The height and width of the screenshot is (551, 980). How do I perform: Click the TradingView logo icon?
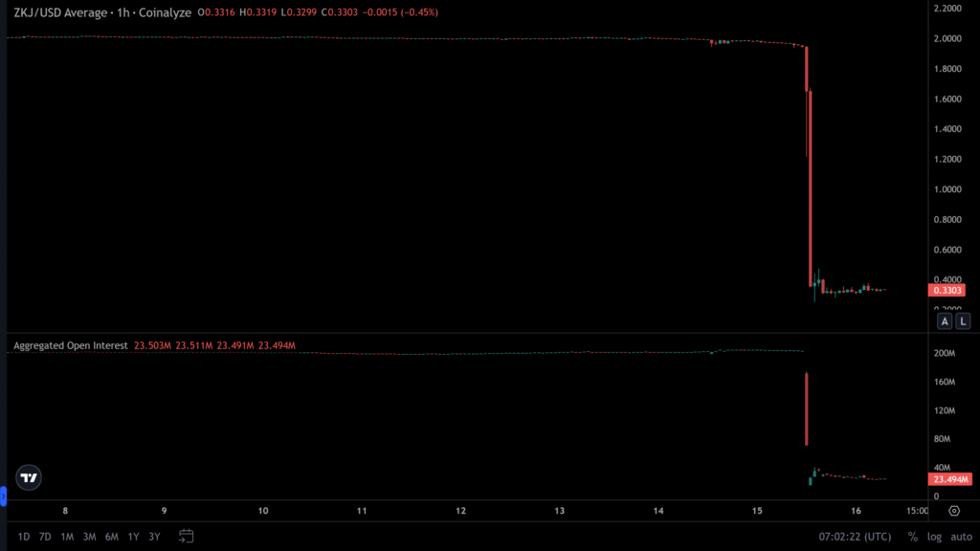click(30, 477)
